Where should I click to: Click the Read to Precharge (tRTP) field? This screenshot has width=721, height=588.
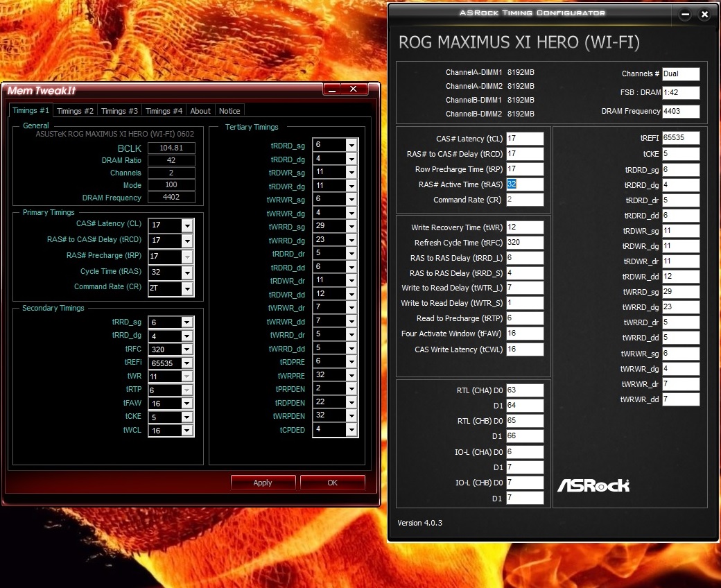525,318
